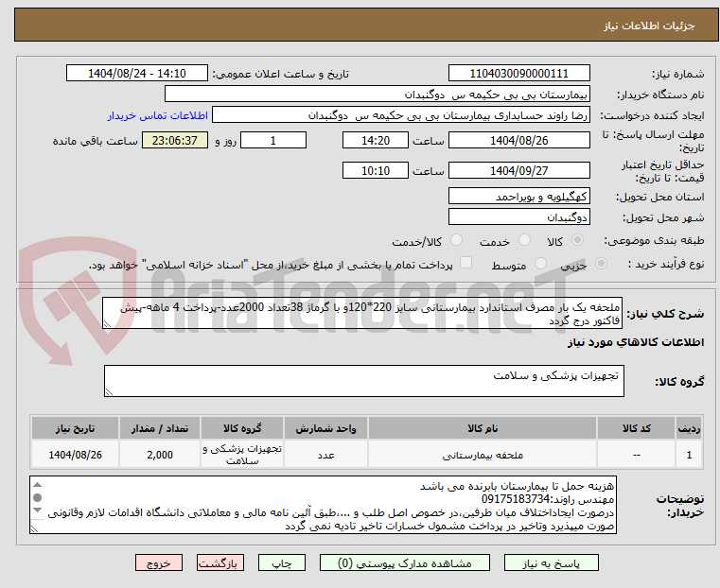Click the ردیف column header
This screenshot has width=720, height=588.
(689, 429)
